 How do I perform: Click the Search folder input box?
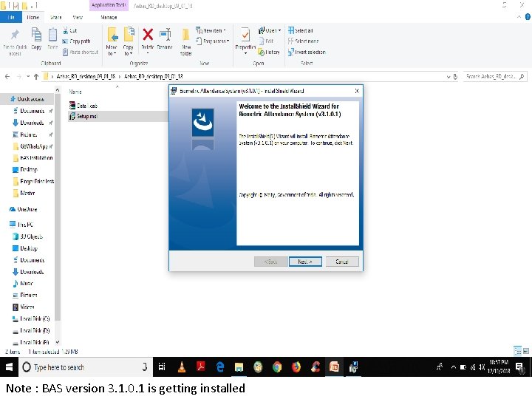tap(494, 76)
